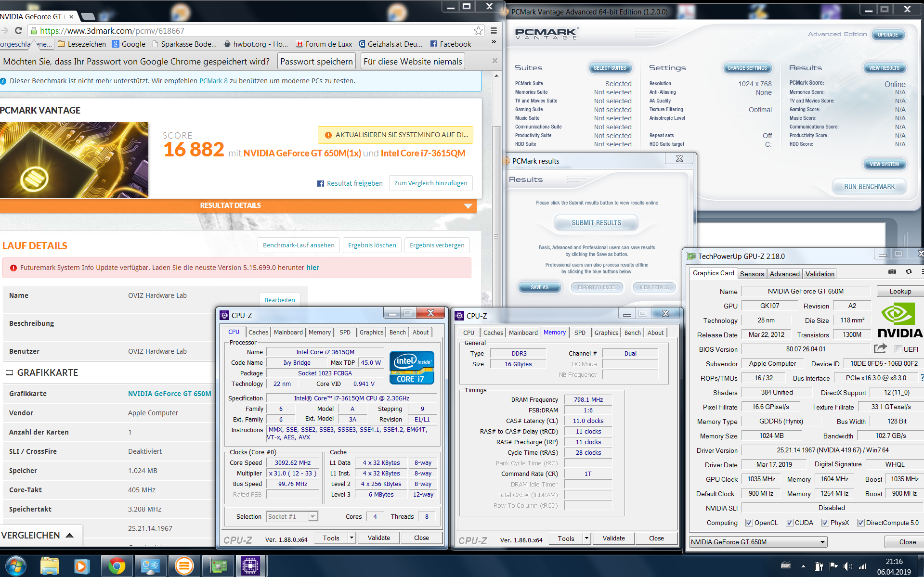Image resolution: width=924 pixels, height=577 pixels.
Task: Click SELECT SUITES in PCMark Vantage
Action: [610, 68]
